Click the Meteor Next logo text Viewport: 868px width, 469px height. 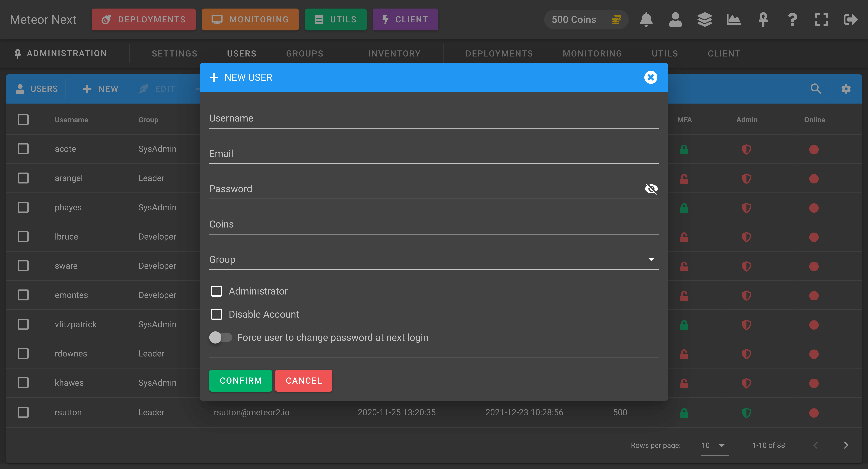(43, 19)
